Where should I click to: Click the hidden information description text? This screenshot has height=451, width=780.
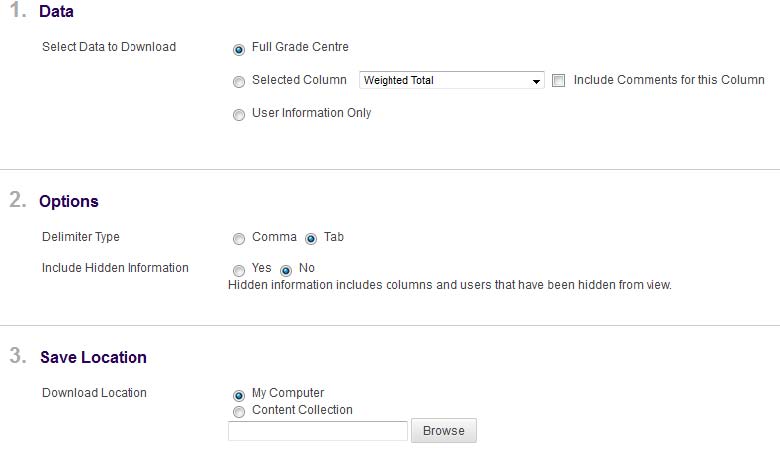(x=449, y=285)
